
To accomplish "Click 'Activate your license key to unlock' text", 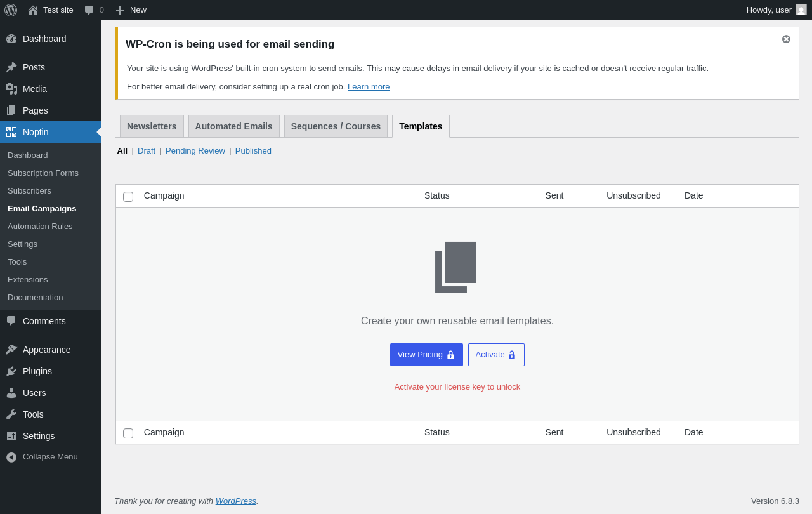I will coord(457,387).
